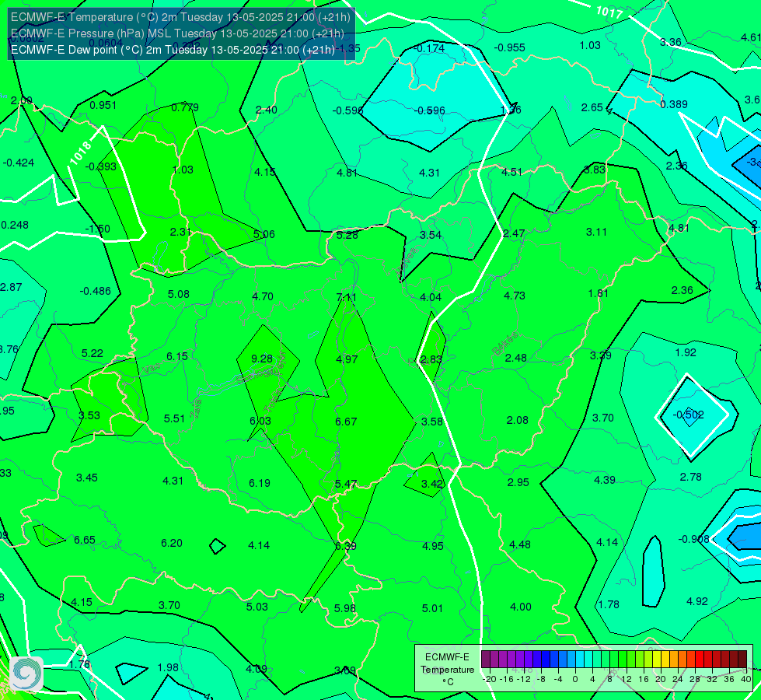Viewport: 761px width, 700px height.
Task: Click the Békés county label
Action: [505, 344]
